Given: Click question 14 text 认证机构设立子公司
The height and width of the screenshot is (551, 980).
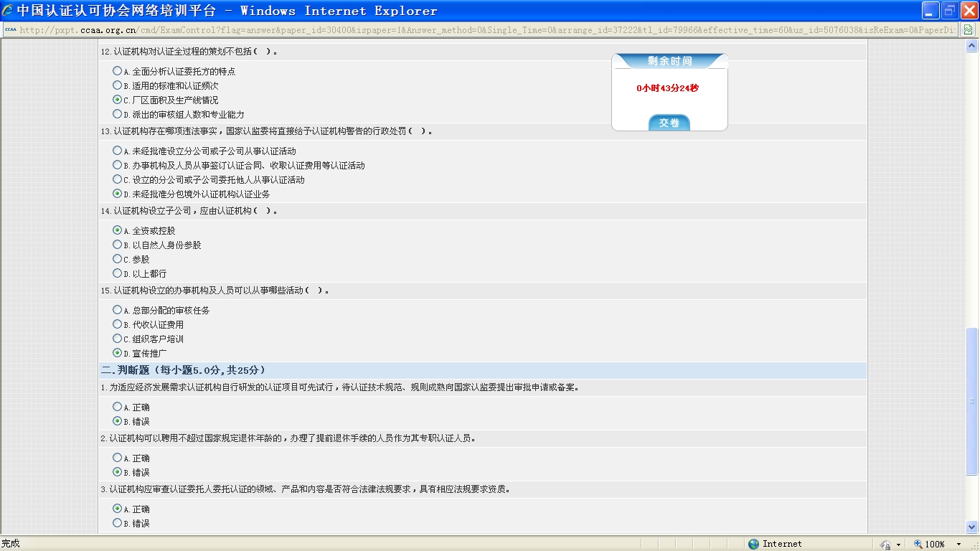Looking at the screenshot, I should [189, 211].
